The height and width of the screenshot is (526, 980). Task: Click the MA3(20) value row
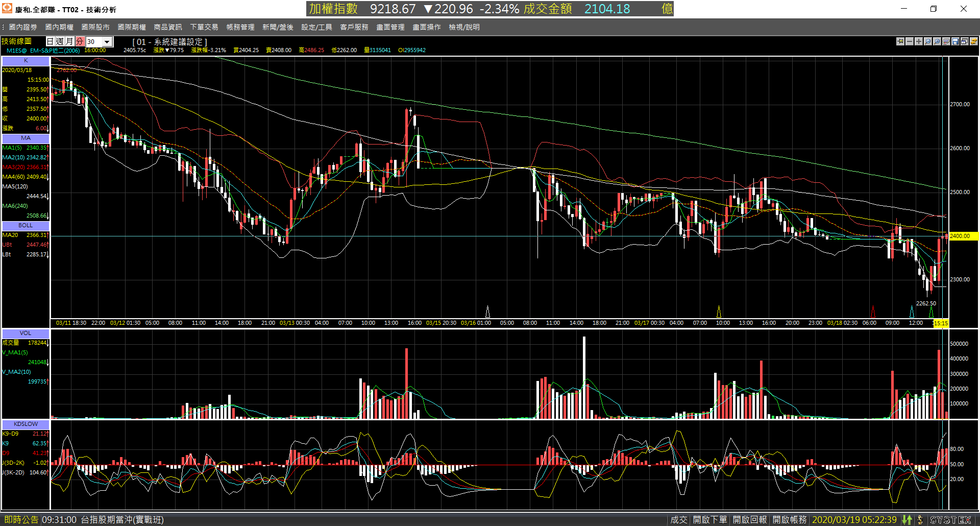(26, 167)
